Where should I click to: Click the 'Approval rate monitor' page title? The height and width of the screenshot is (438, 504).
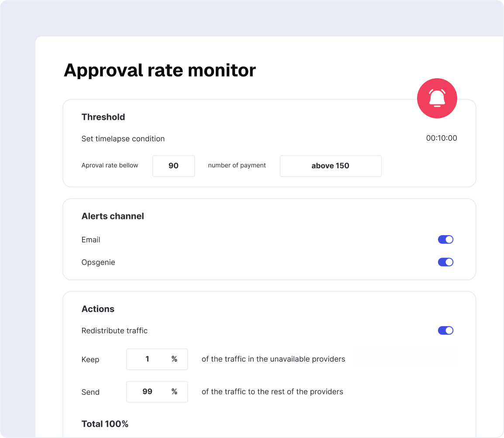tap(160, 70)
